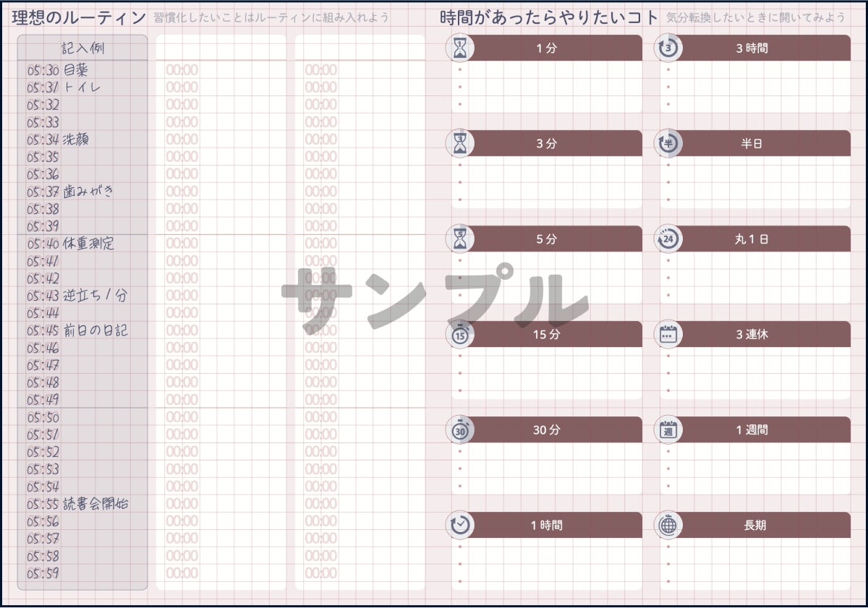The image size is (868, 608).
Task: Click the 05:32 time entry
Action: point(43,105)
